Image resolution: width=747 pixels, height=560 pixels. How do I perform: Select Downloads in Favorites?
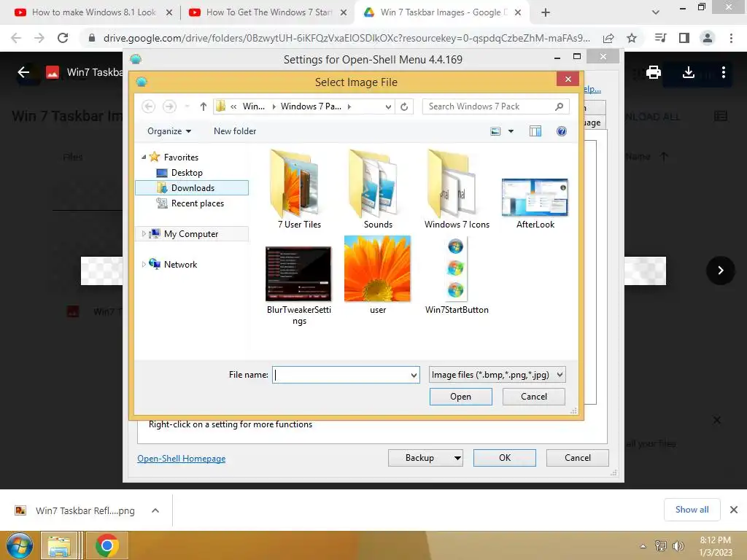pos(192,187)
